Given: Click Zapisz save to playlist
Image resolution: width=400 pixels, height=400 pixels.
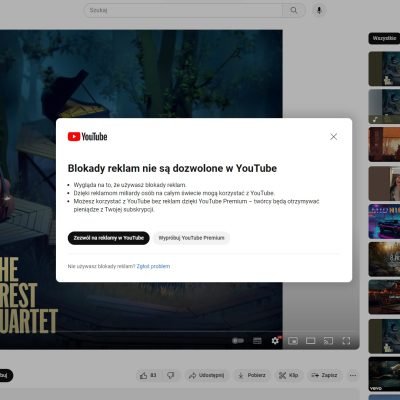Looking at the screenshot, I should 325,375.
